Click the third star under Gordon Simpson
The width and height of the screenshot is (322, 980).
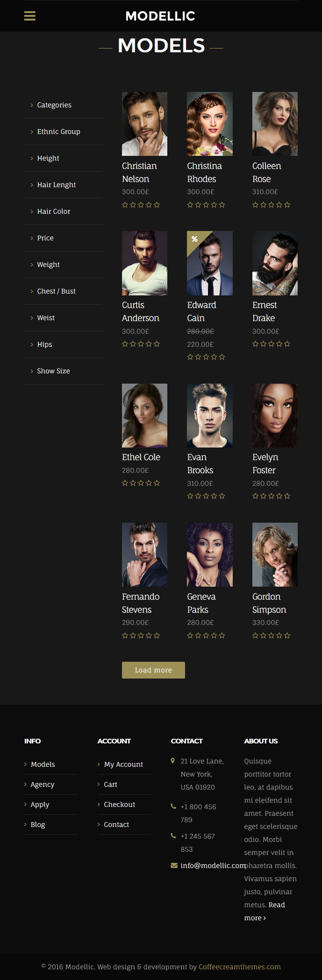tap(271, 635)
